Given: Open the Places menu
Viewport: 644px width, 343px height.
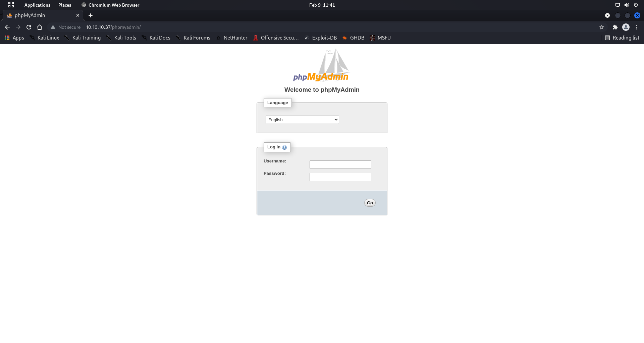Looking at the screenshot, I should (x=65, y=5).
